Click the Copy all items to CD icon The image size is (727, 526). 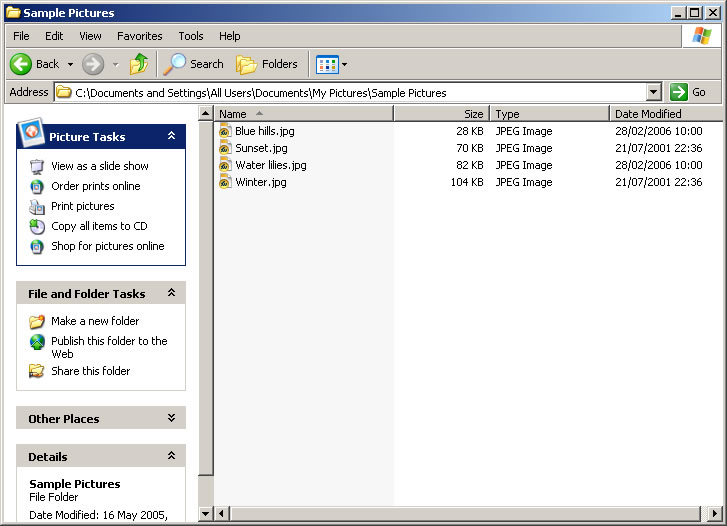[37, 226]
